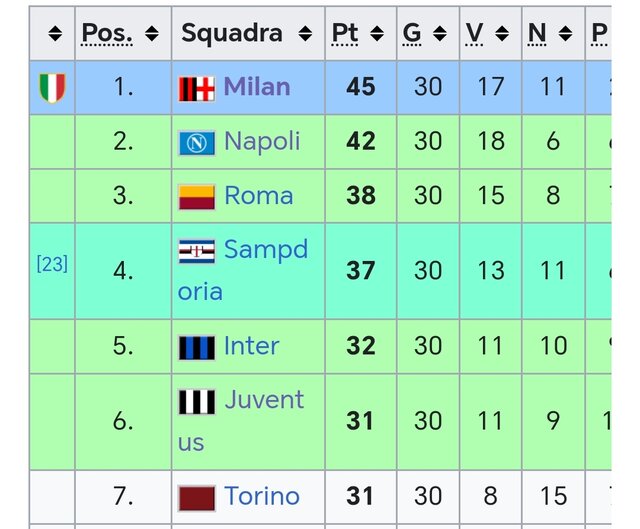640x529 pixels.
Task: Sort by the N column arrows
Action: click(565, 33)
